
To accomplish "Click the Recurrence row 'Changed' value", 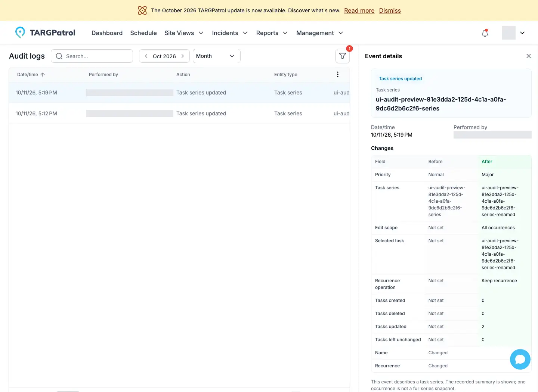I will 438,366.
